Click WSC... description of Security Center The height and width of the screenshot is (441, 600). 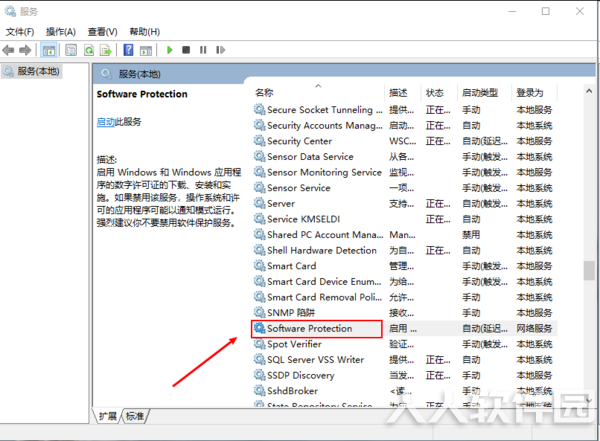403,141
